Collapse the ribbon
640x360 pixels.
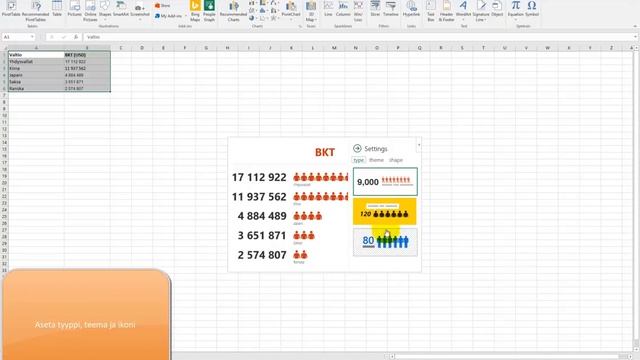[x=635, y=26]
